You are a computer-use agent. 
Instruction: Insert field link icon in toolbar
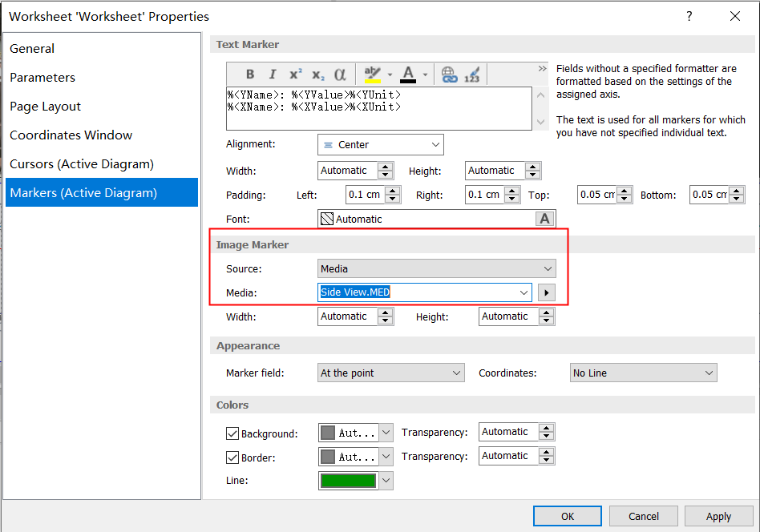pyautogui.click(x=449, y=75)
